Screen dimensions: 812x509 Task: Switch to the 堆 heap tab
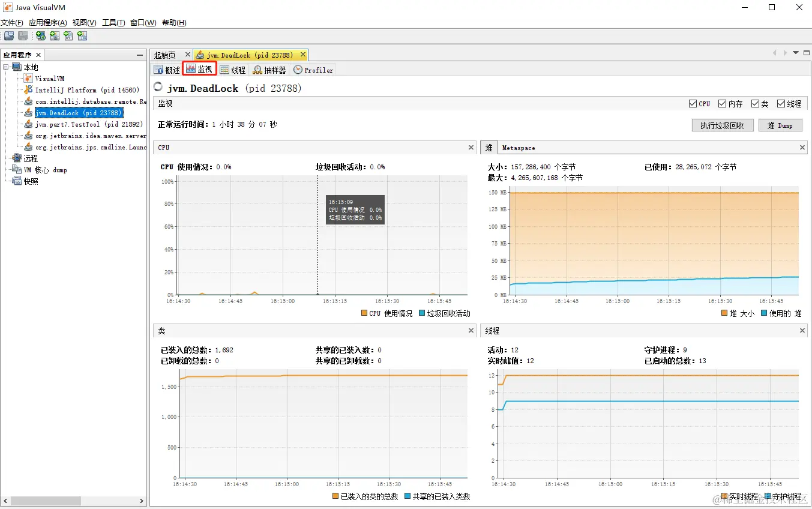(489, 148)
